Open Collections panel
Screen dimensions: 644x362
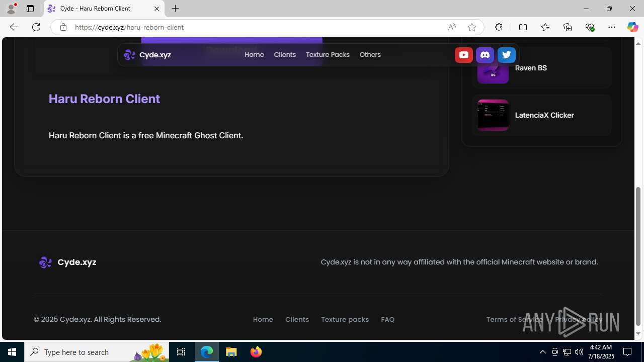pyautogui.click(x=568, y=27)
